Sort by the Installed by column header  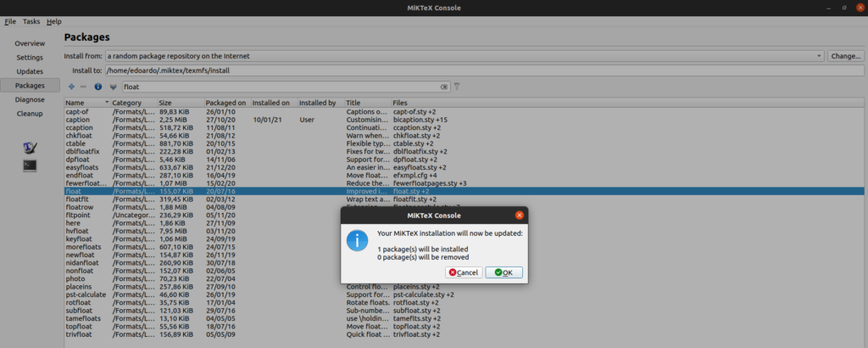click(321, 103)
